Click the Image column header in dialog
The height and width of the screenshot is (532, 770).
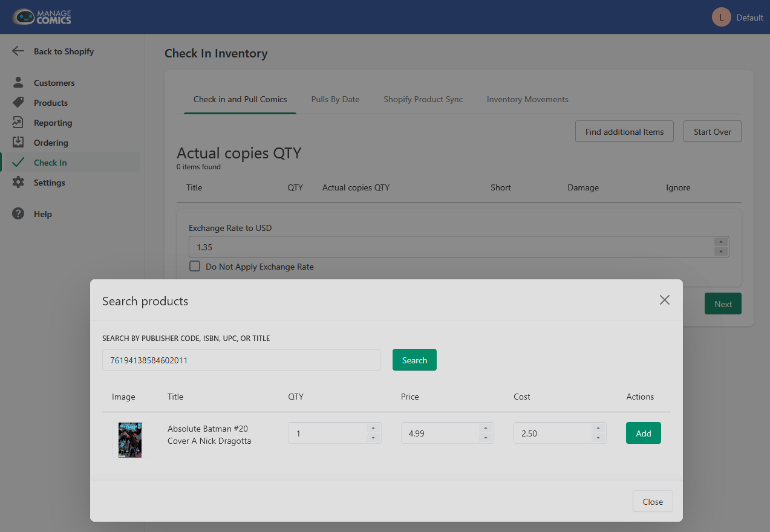coord(123,397)
